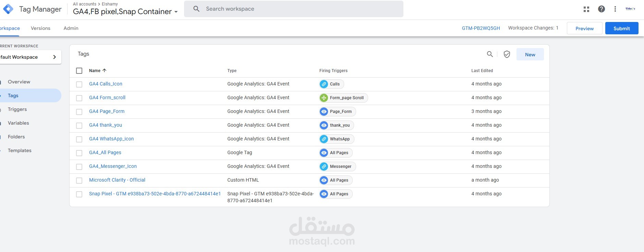Open the GA4 Page_Form tag
Screen dimensions: 644x252
coord(107,111)
